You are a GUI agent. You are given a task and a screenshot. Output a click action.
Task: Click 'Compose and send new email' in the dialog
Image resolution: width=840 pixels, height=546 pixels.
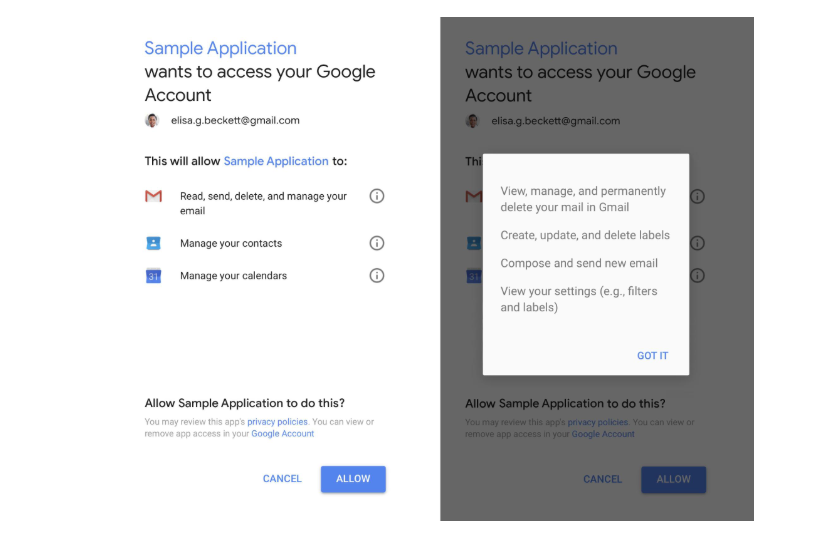(x=579, y=264)
